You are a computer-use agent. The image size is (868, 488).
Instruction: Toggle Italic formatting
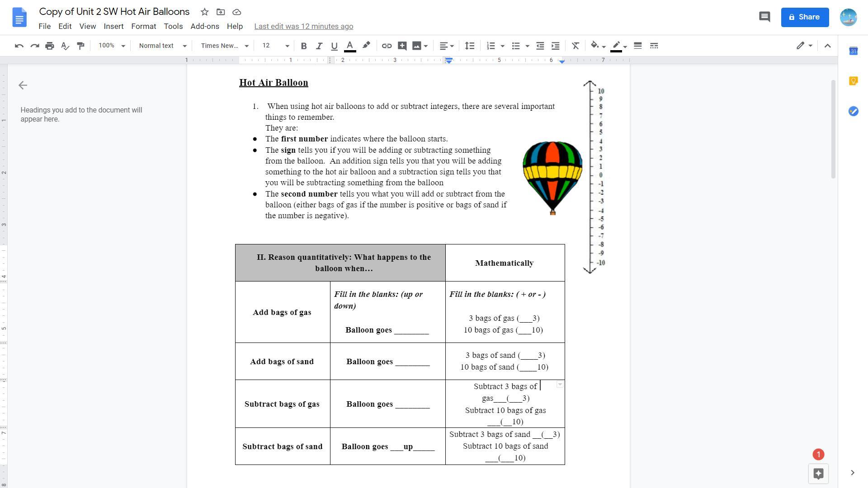tap(319, 46)
